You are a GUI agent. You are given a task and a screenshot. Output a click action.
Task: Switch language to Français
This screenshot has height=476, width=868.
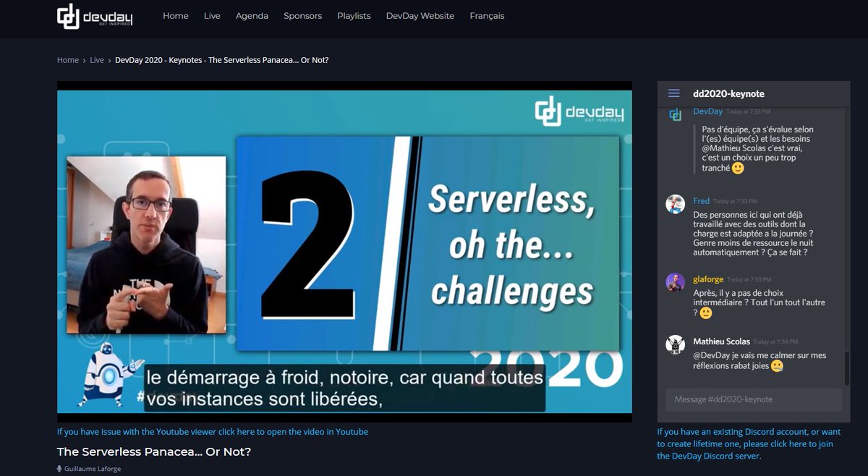tap(487, 16)
